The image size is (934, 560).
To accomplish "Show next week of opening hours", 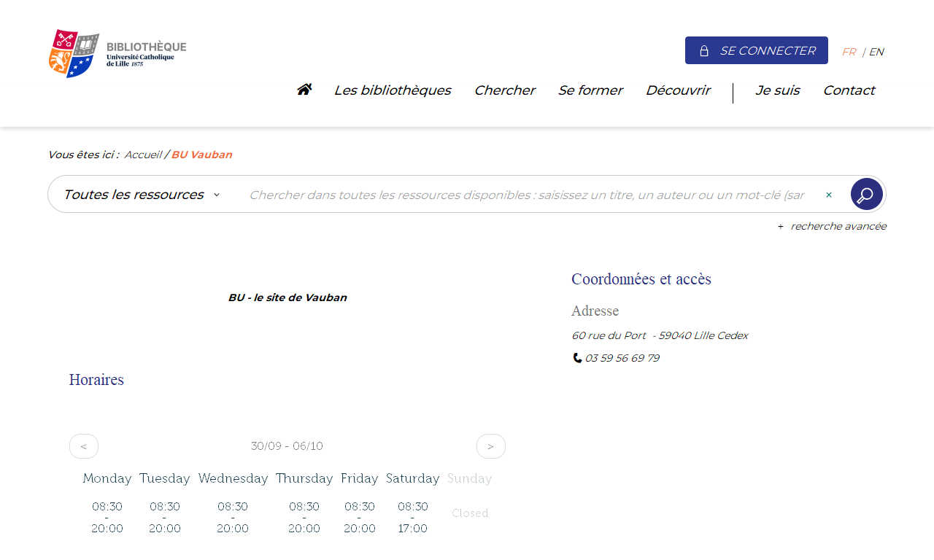I will click(x=491, y=446).
